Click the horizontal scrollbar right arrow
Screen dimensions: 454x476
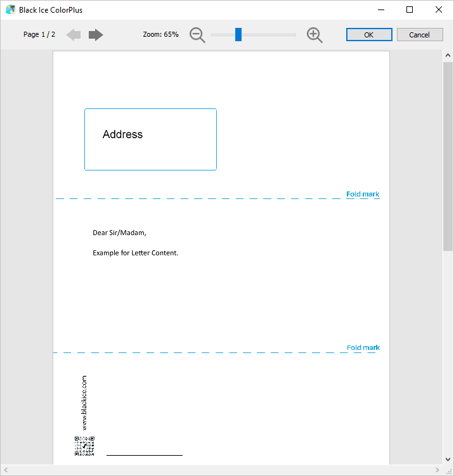pos(437,470)
